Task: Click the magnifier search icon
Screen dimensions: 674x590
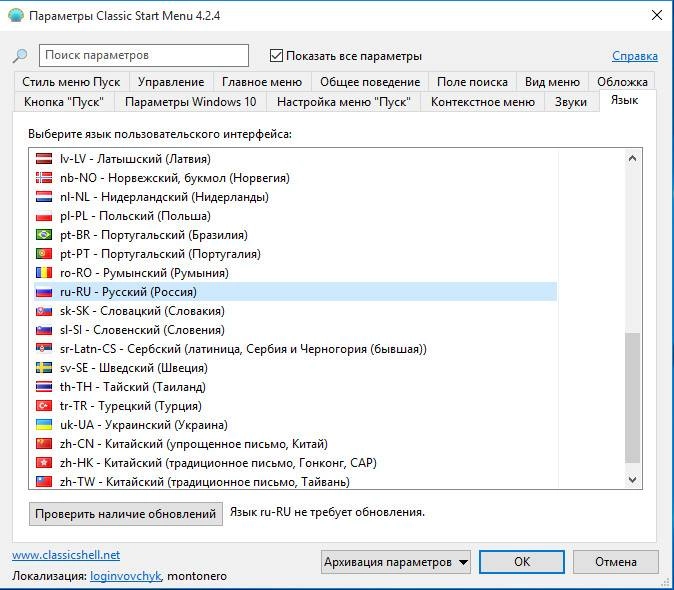Action: pos(20,55)
